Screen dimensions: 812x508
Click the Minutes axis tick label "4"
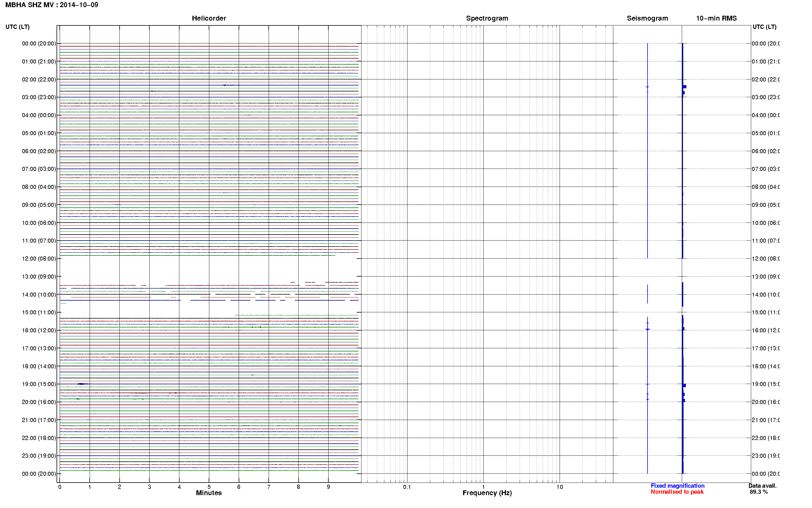[179, 487]
